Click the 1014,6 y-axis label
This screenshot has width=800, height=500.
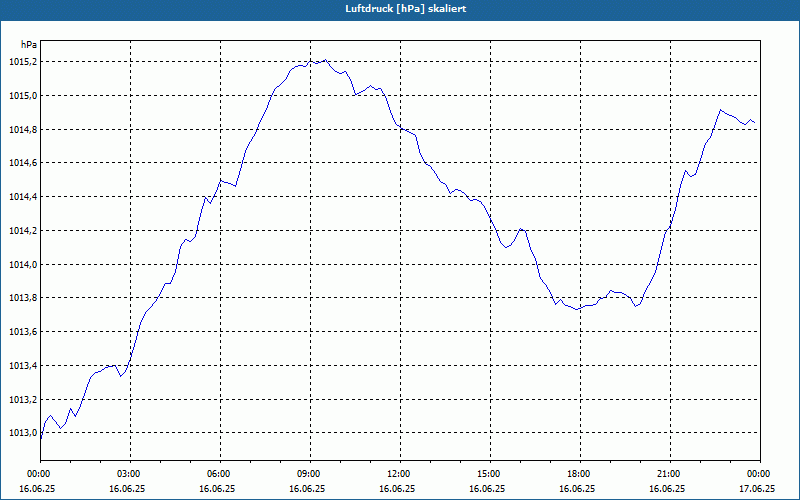click(23, 163)
